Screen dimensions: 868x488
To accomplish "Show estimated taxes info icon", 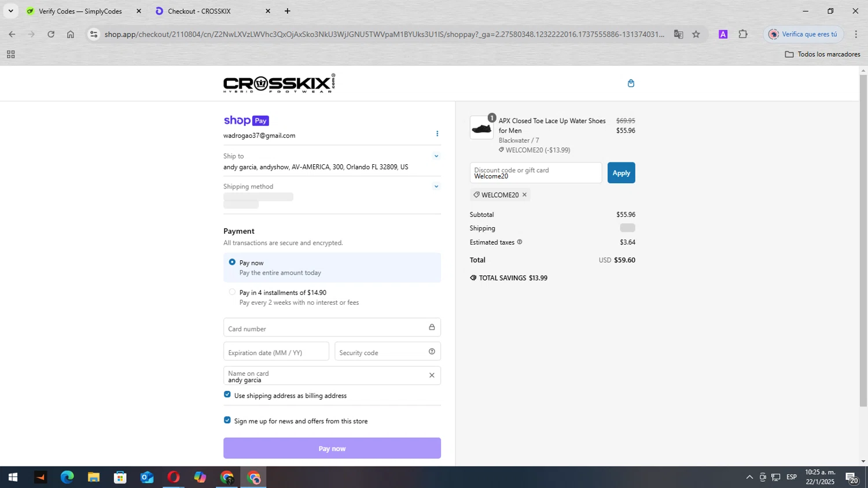I will (x=520, y=242).
